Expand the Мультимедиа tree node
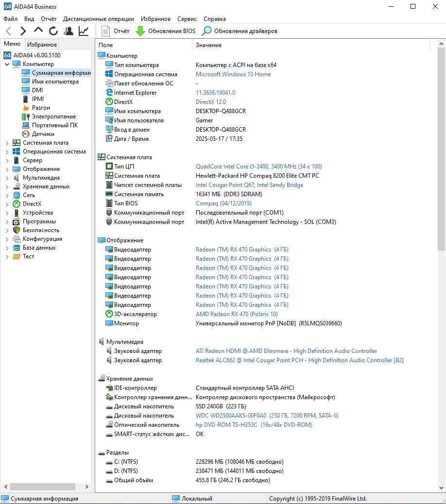The height and width of the screenshot is (504, 446). point(7,178)
